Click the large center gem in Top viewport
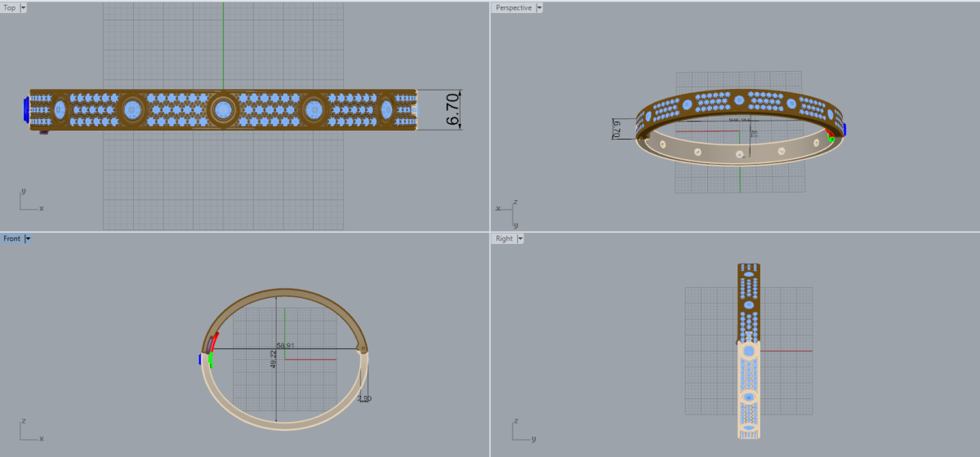The height and width of the screenshot is (457, 980). [x=222, y=109]
